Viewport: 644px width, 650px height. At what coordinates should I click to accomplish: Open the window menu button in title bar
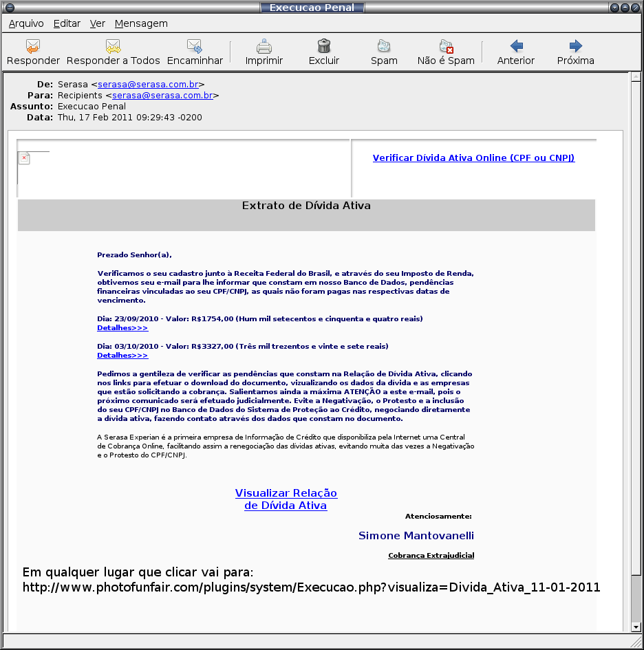pyautogui.click(x=10, y=8)
